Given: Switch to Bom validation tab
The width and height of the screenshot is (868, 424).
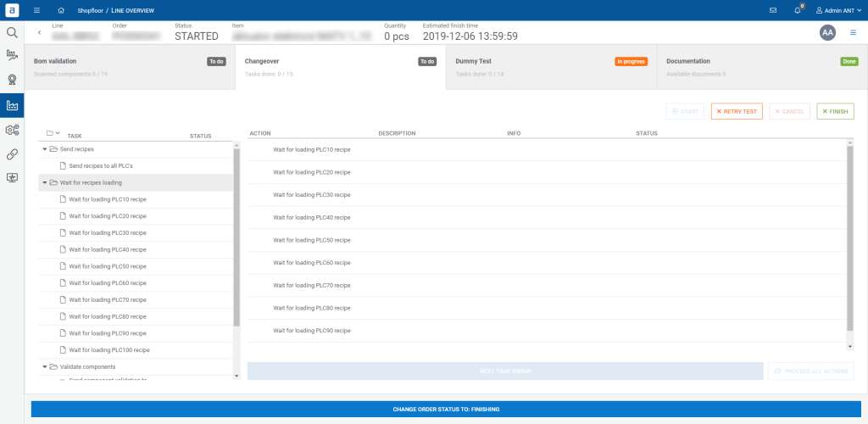Looking at the screenshot, I should (x=130, y=67).
